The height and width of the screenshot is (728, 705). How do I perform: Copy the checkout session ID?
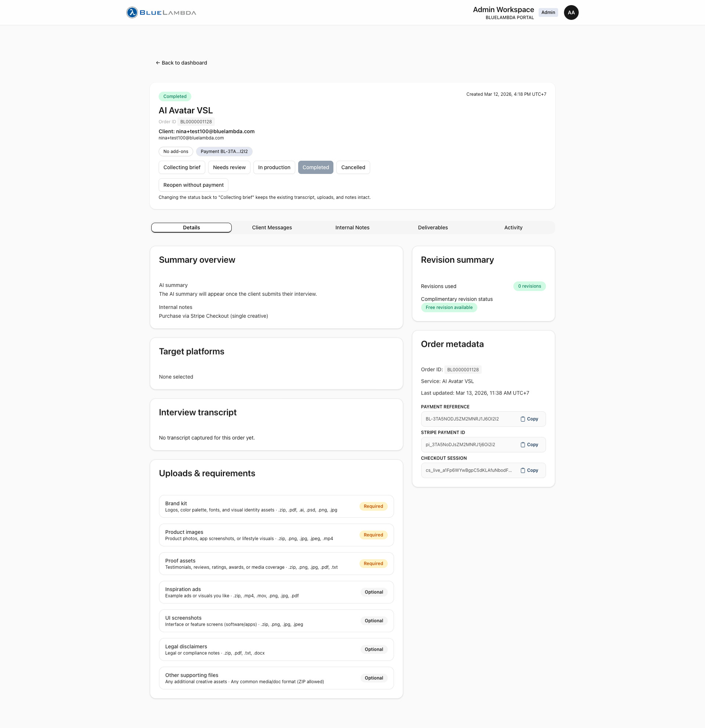pos(529,470)
